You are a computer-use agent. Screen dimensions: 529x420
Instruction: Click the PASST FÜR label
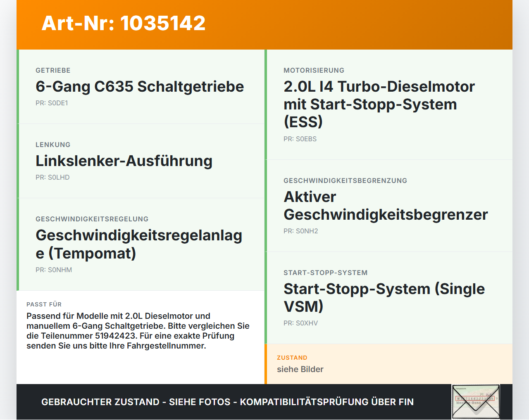pos(44,304)
